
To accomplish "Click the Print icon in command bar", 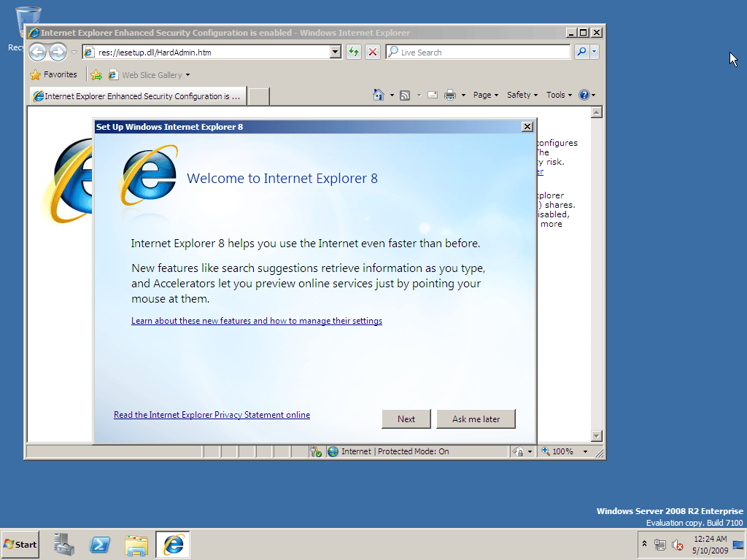I will click(x=449, y=96).
